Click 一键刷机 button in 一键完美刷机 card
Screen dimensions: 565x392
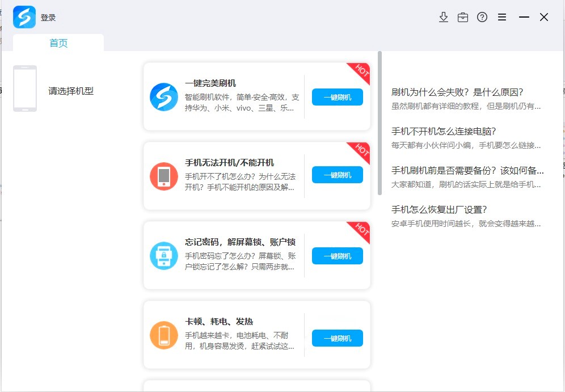tap(338, 97)
